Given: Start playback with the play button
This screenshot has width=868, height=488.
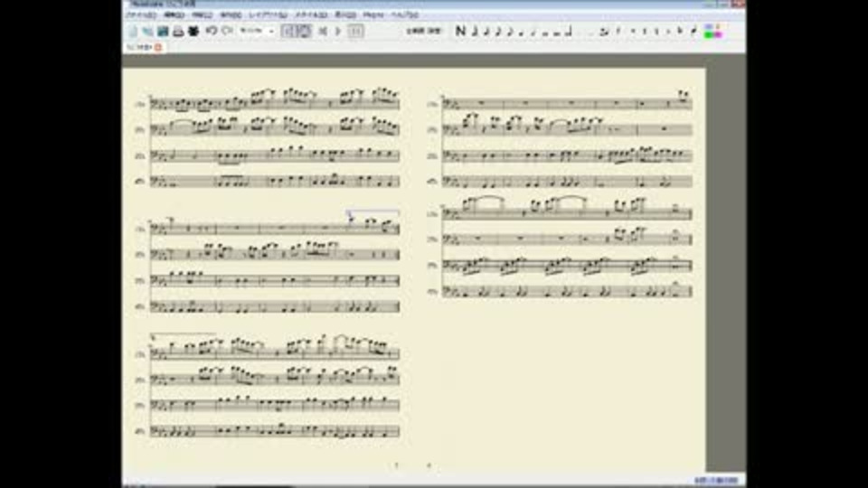Looking at the screenshot, I should click(x=337, y=31).
